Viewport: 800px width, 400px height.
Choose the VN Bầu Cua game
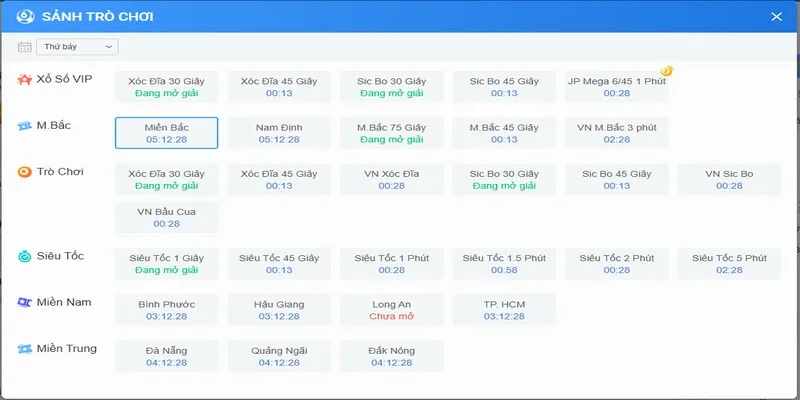[166, 217]
